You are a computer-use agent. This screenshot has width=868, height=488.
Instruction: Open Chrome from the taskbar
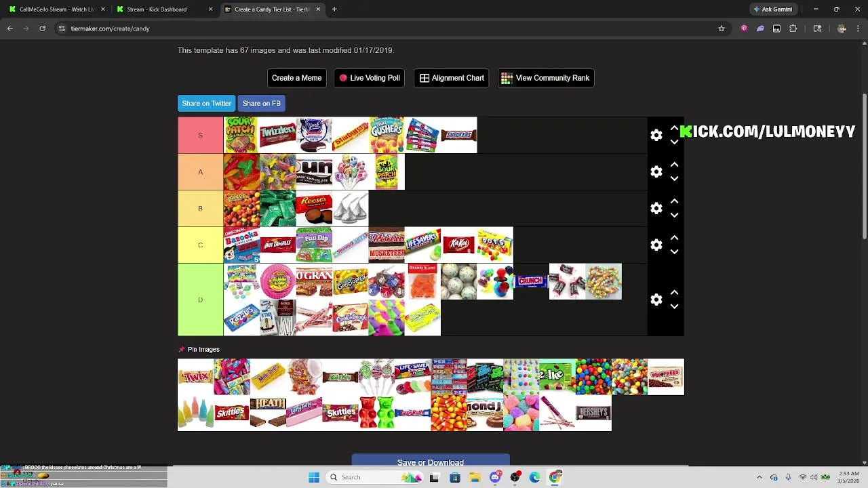click(555, 477)
